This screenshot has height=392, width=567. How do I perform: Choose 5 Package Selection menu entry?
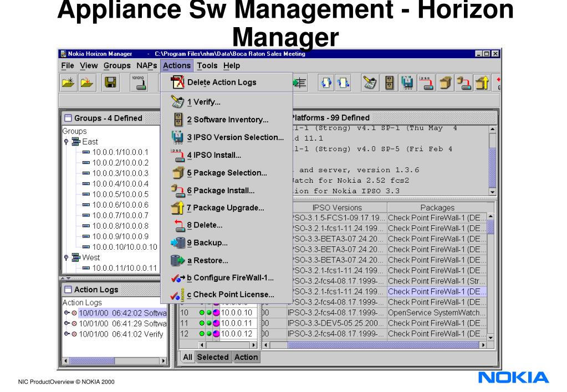pos(227,173)
